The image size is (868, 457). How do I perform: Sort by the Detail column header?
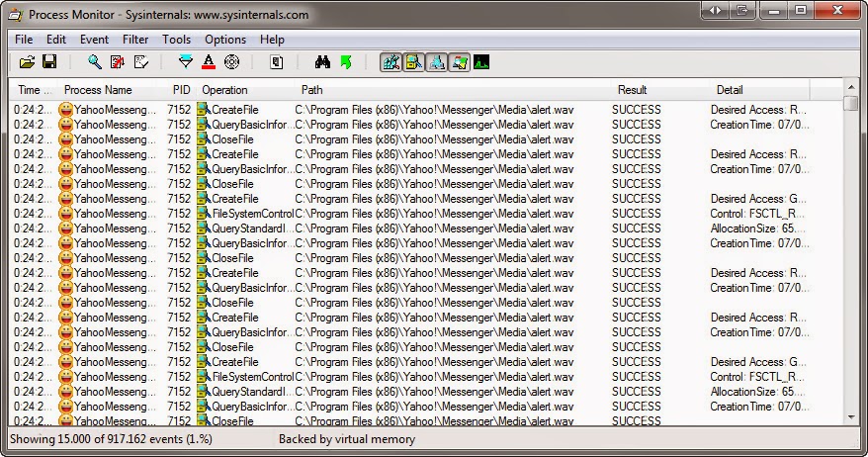[759, 90]
